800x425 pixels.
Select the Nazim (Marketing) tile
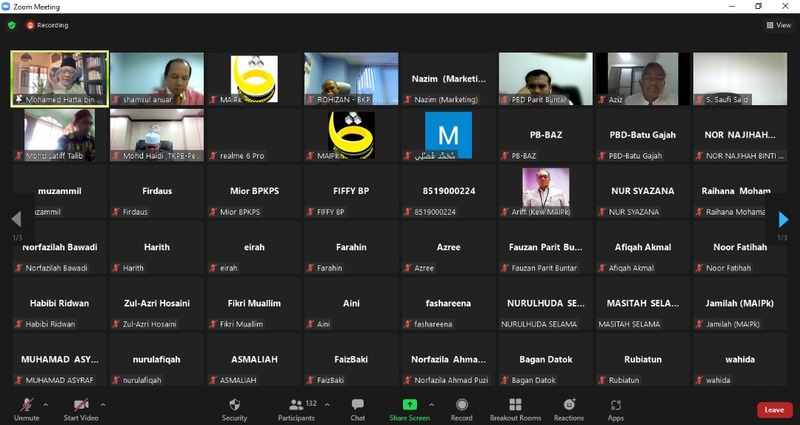click(448, 79)
